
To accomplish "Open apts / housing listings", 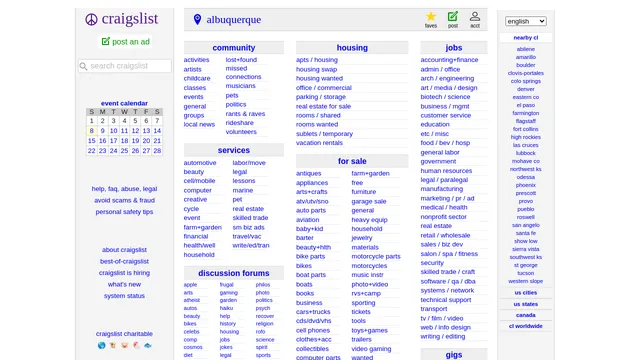I will tap(317, 60).
